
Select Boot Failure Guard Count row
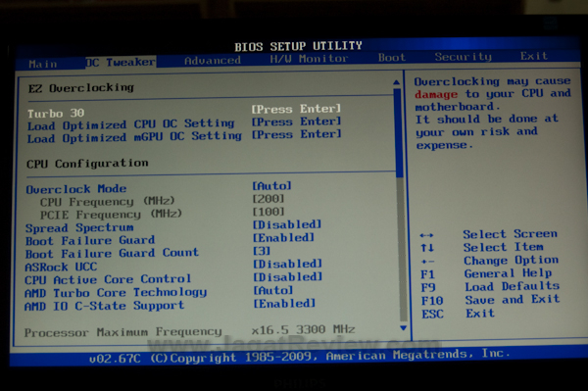[x=112, y=253]
